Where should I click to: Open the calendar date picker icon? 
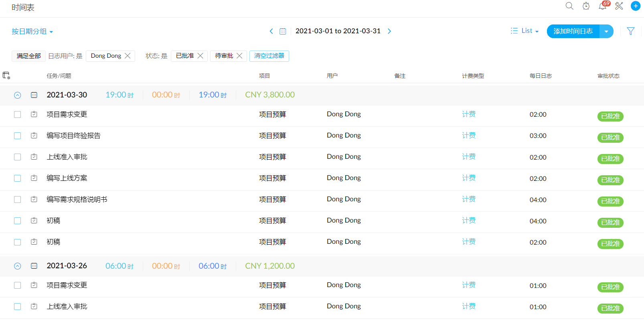pyautogui.click(x=283, y=31)
